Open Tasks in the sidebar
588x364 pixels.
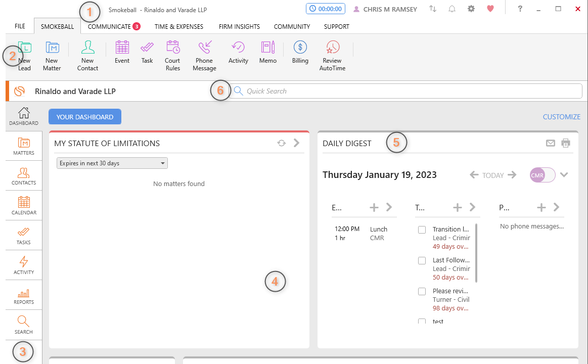pos(24,236)
